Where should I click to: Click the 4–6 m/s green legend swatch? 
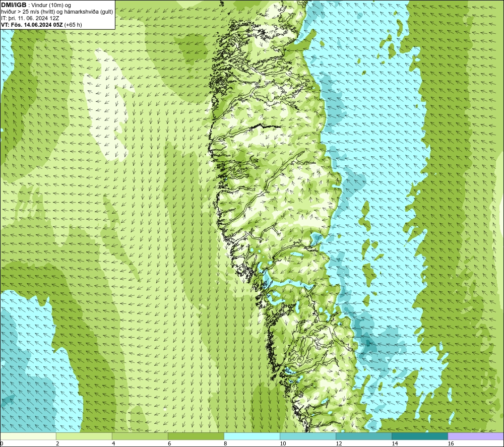pyautogui.click(x=140, y=436)
